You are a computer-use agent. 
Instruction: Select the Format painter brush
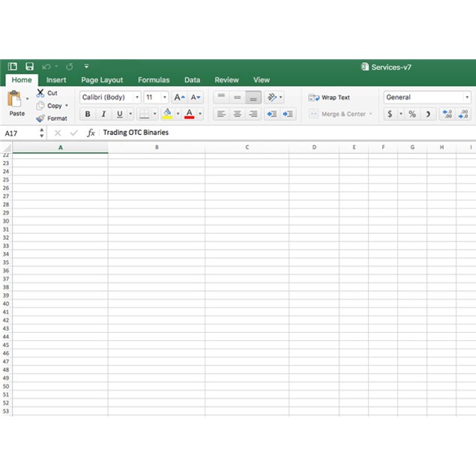(40, 118)
